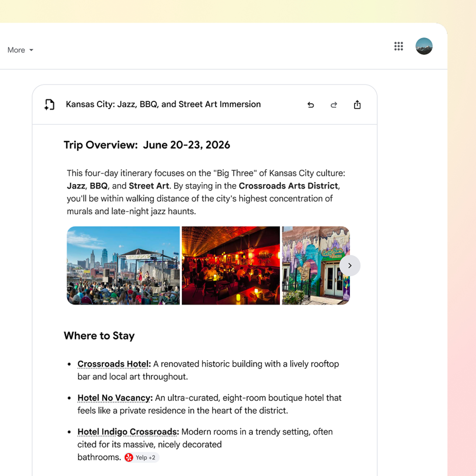Click the bold Jazz text in overview
Image resolution: width=476 pixels, height=476 pixels.
coord(76,186)
